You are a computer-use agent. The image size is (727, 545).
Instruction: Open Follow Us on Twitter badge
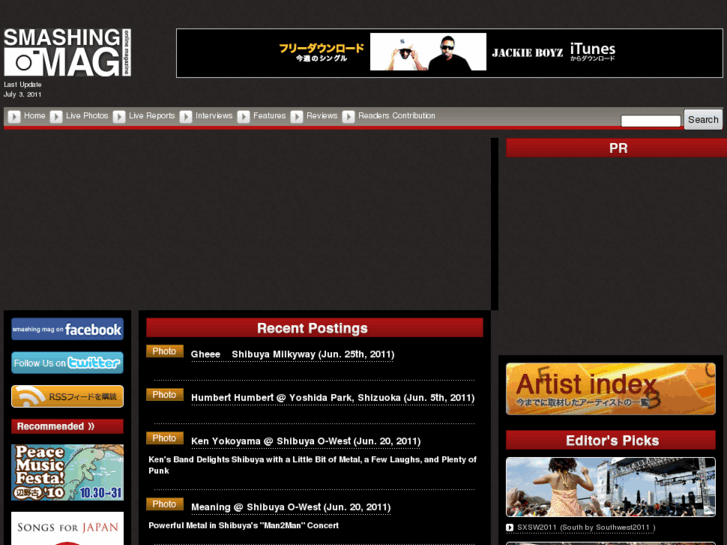coord(68,363)
